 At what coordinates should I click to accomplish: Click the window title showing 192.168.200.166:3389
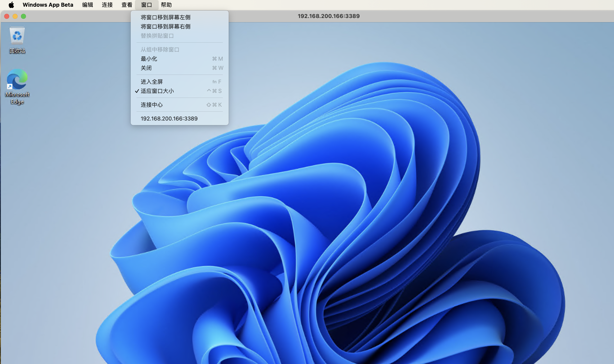[328, 16]
